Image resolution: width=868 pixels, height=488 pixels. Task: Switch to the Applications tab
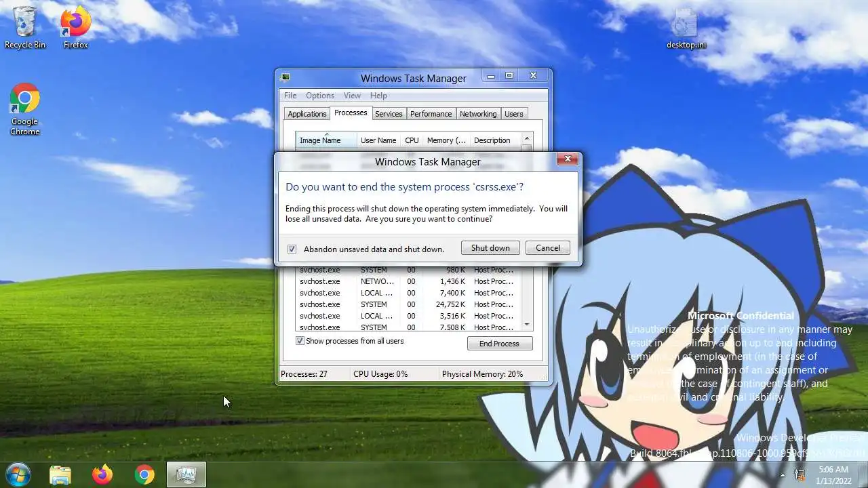tap(307, 114)
